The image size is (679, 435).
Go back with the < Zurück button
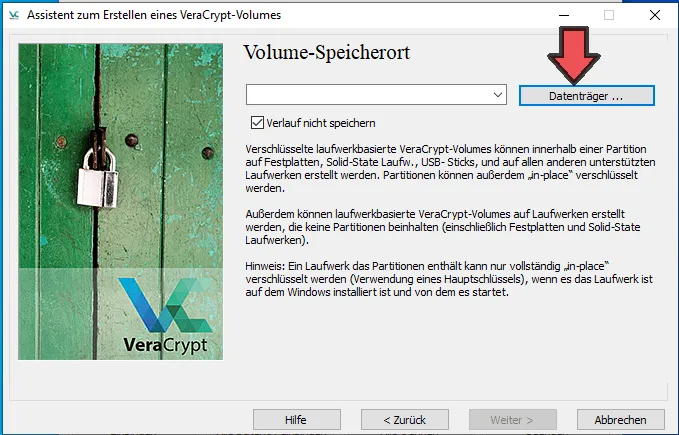(404, 419)
